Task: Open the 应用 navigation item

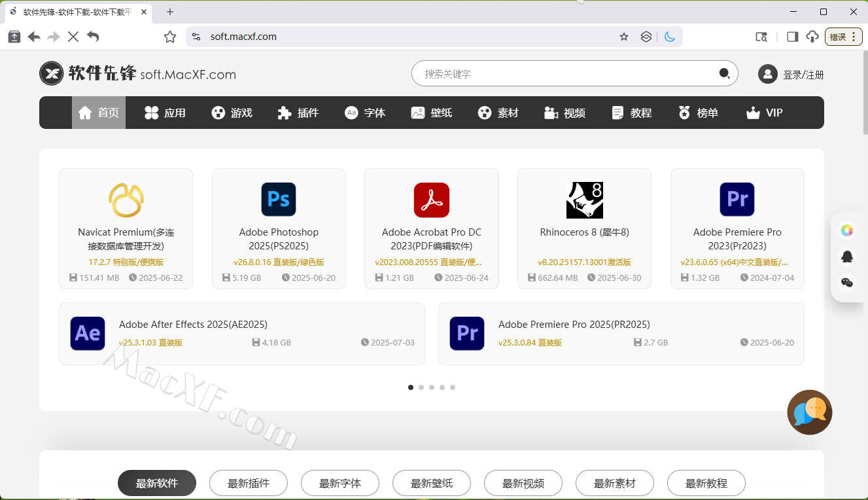Action: pyautogui.click(x=165, y=113)
